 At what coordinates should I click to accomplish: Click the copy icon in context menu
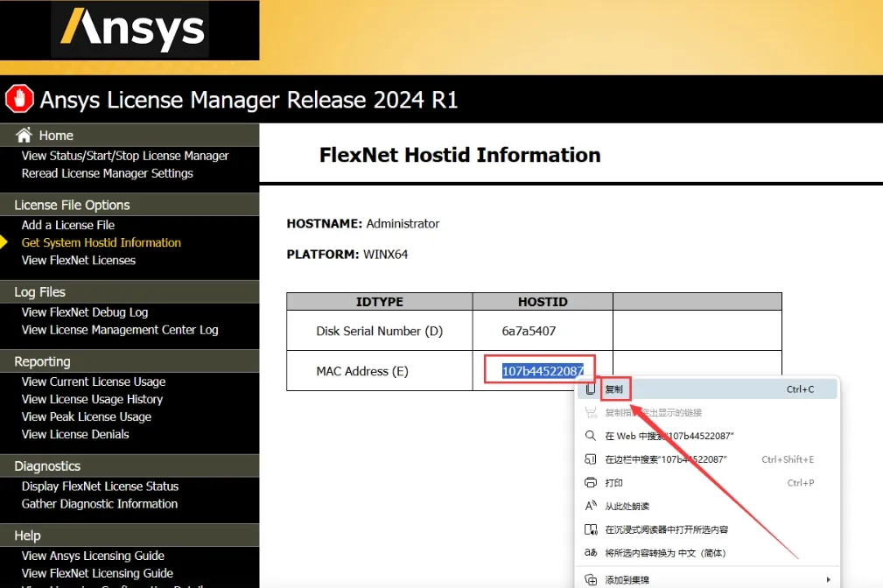[x=590, y=388]
